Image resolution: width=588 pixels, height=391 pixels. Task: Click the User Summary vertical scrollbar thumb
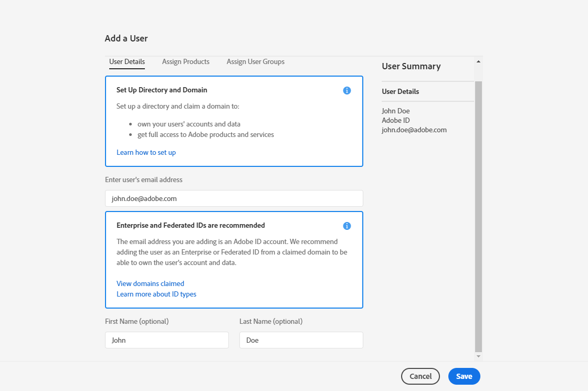(x=478, y=215)
